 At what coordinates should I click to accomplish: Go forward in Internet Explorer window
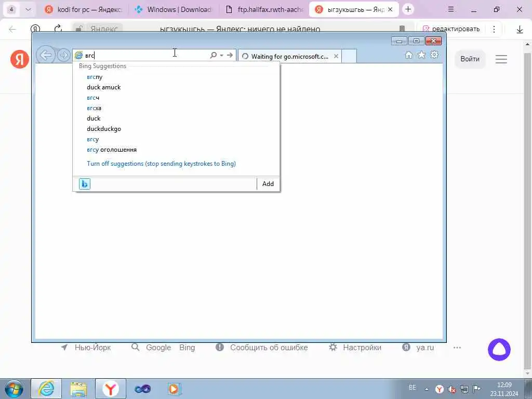(x=63, y=55)
